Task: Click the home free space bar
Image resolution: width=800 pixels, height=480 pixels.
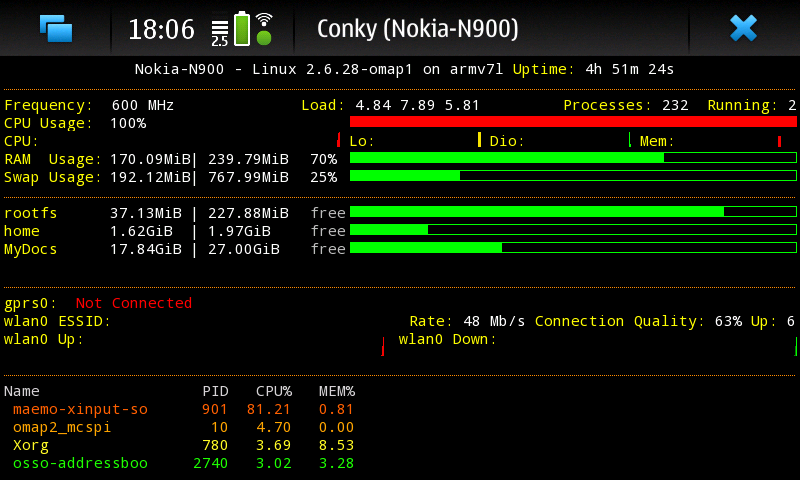Action: pyautogui.click(x=573, y=230)
